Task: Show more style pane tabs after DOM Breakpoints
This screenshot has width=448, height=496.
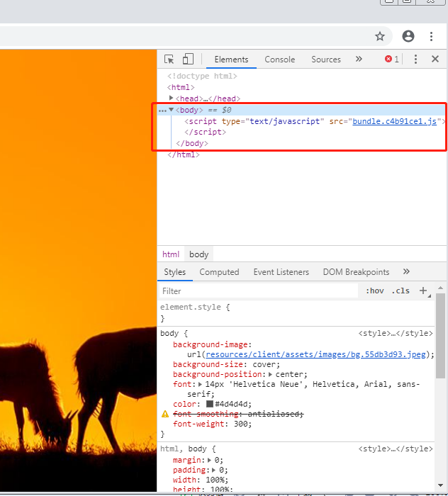Action: (x=406, y=271)
